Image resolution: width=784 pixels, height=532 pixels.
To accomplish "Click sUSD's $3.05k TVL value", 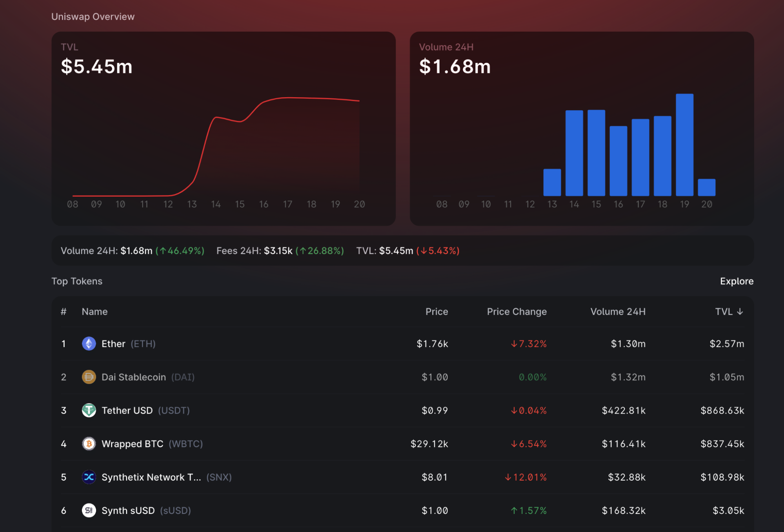I will [x=728, y=510].
